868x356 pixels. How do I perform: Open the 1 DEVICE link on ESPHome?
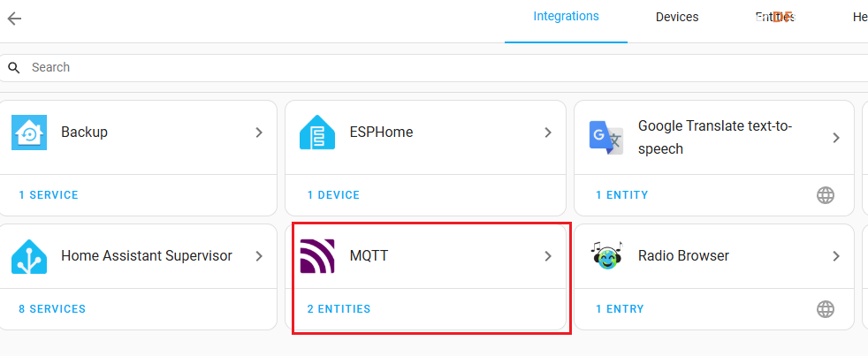pos(333,195)
